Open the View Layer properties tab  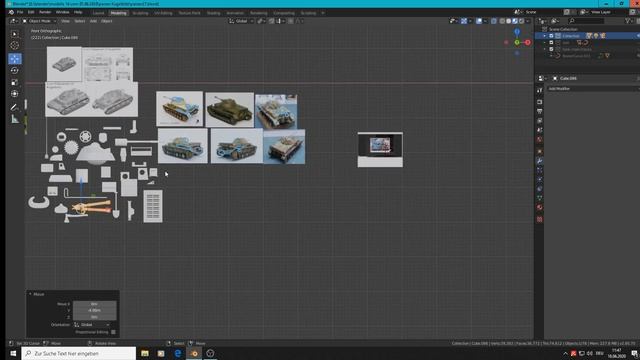(540, 121)
